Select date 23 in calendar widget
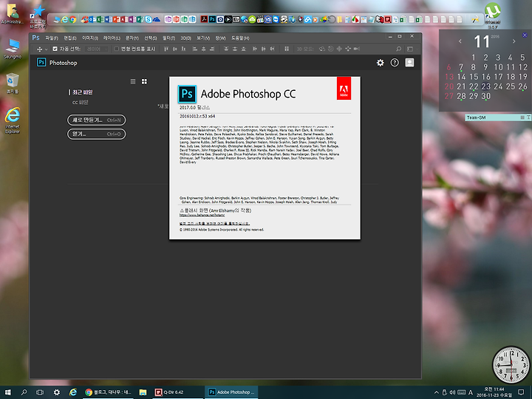Viewport: 532px width, 399px height. 486,86
